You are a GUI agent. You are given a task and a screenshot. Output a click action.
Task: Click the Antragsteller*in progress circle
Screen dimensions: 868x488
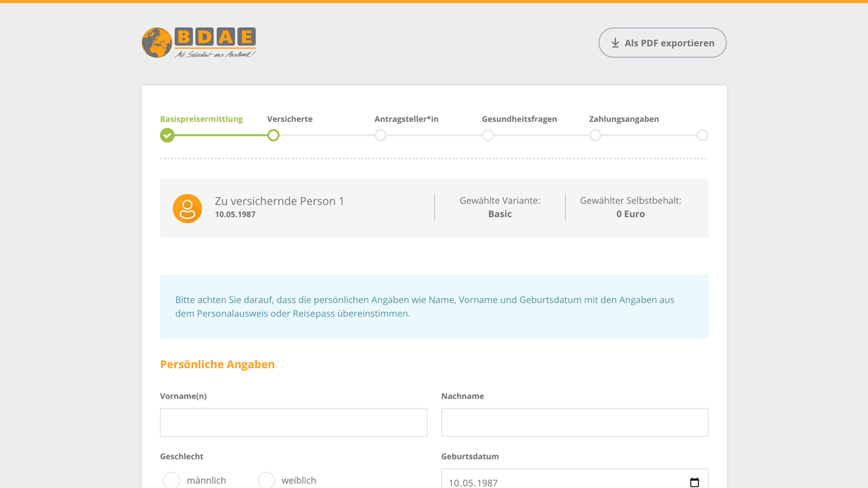pyautogui.click(x=381, y=135)
